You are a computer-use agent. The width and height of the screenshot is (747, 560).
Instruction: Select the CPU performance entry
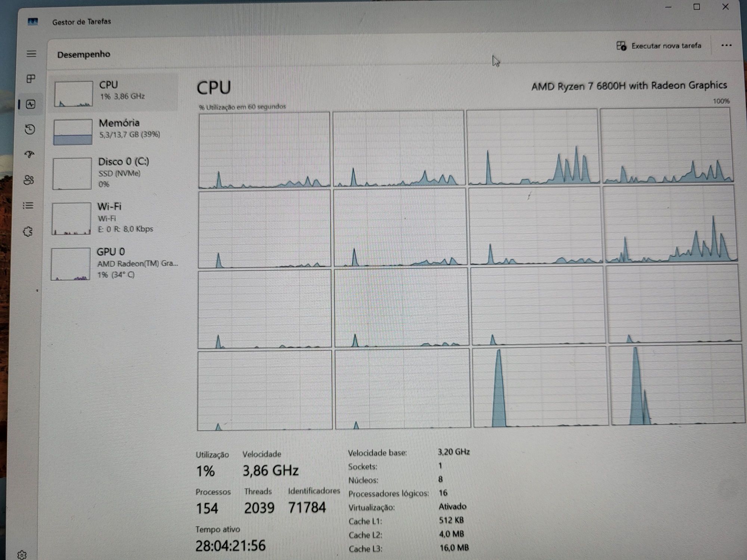(x=114, y=92)
